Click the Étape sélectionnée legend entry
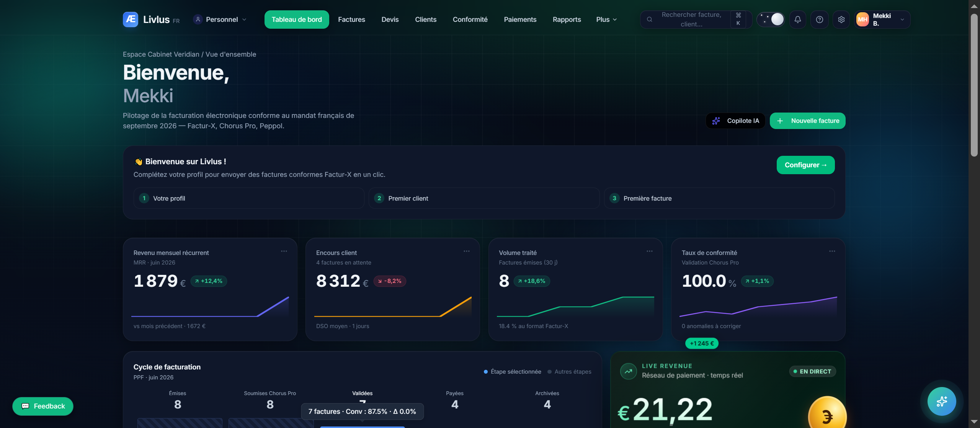980x428 pixels. pyautogui.click(x=513, y=372)
